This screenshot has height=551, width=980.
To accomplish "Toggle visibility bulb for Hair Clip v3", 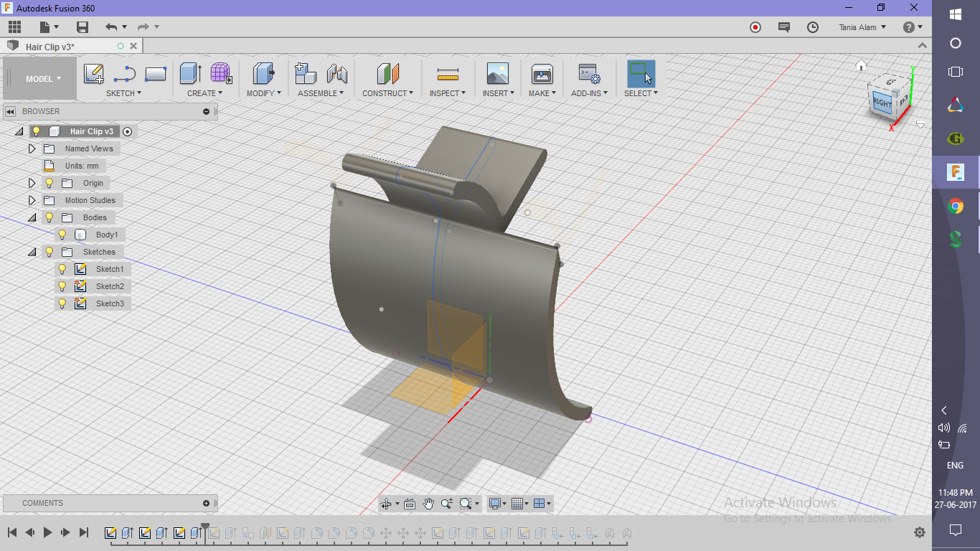I will click(37, 131).
